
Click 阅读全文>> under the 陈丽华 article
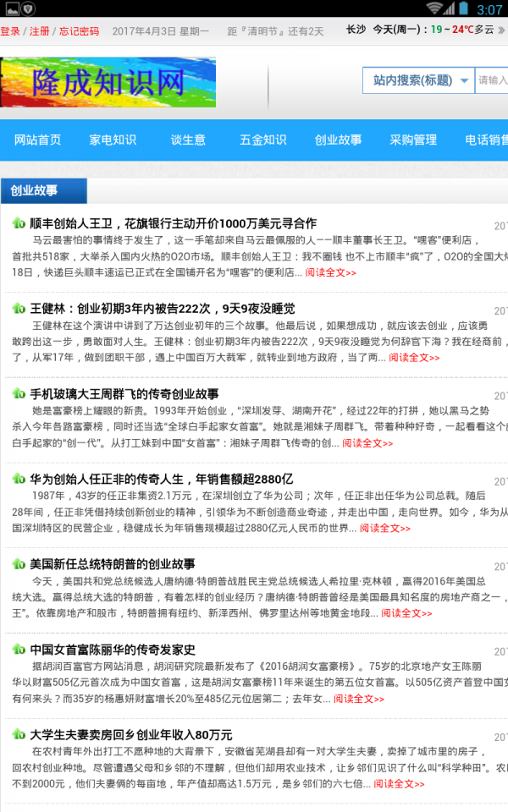[x=359, y=699]
